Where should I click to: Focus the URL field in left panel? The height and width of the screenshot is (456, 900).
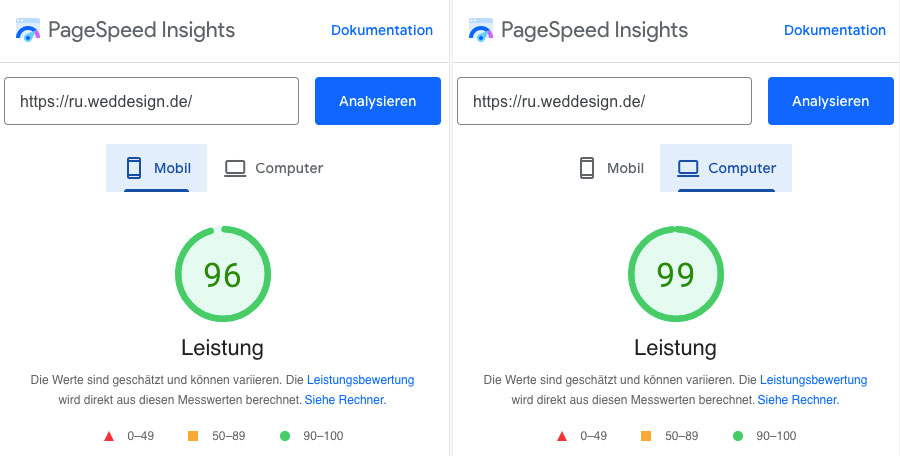tap(152, 101)
